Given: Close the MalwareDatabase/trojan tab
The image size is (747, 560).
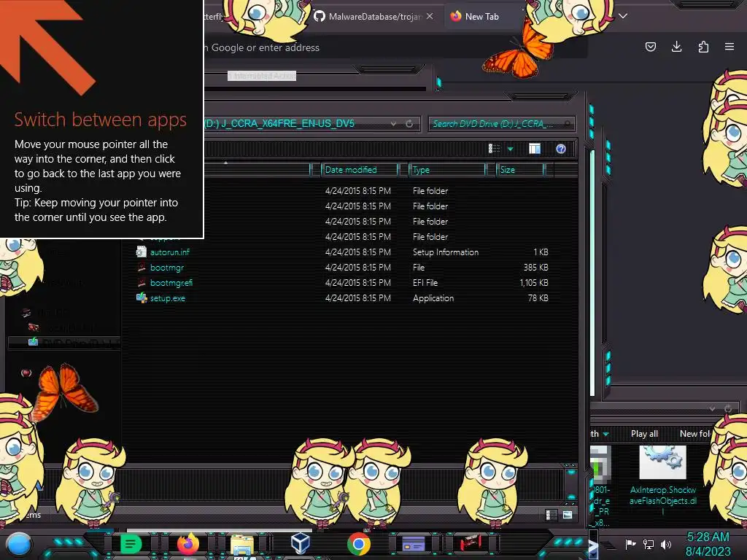Looking at the screenshot, I should [430, 16].
